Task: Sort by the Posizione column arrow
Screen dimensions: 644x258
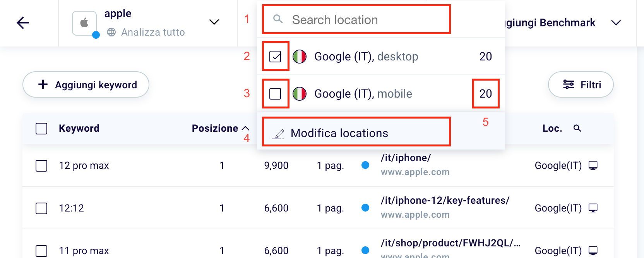Action: [245, 128]
